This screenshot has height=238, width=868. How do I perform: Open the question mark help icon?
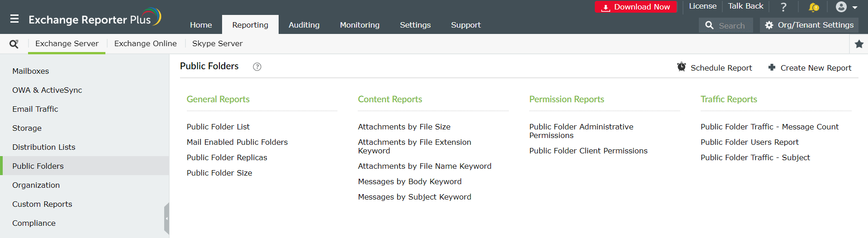point(783,7)
